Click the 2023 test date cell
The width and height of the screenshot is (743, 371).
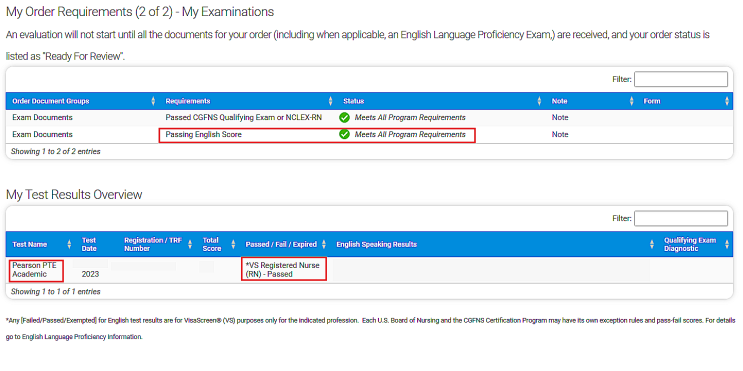[x=90, y=274]
